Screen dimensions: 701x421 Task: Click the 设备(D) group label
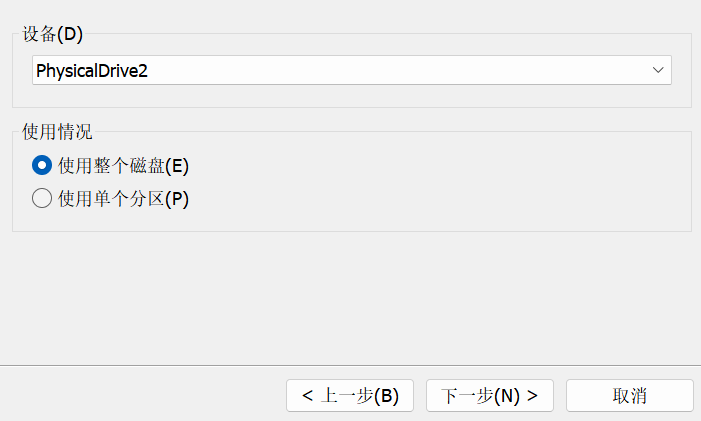[x=53, y=34]
